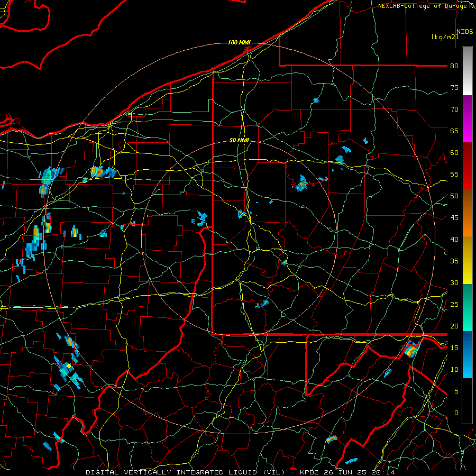Click the 50 value on the scale
The width and height of the screenshot is (476, 476).
pos(454,196)
